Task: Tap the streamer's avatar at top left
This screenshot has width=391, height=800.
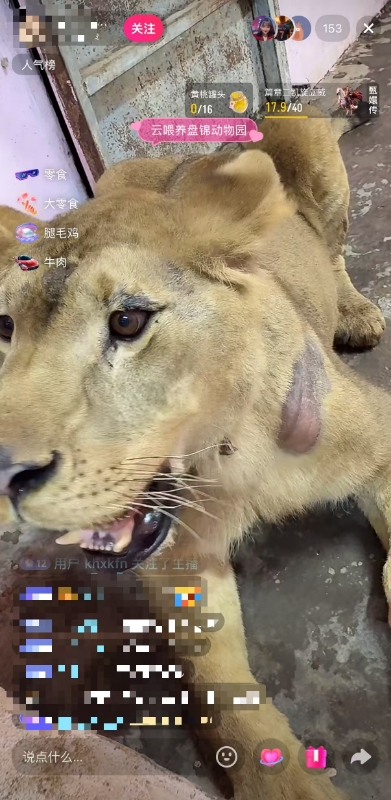Action: pos(32,28)
